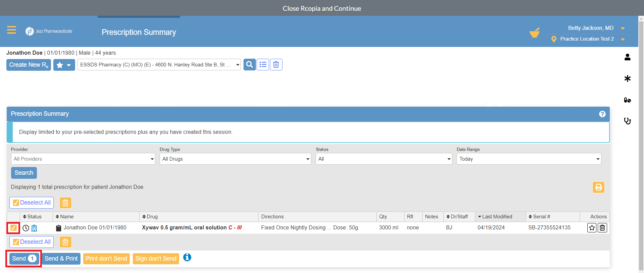Expand the Betty Jackson, MD user menu
The height and width of the screenshot is (273, 644).
(x=623, y=29)
